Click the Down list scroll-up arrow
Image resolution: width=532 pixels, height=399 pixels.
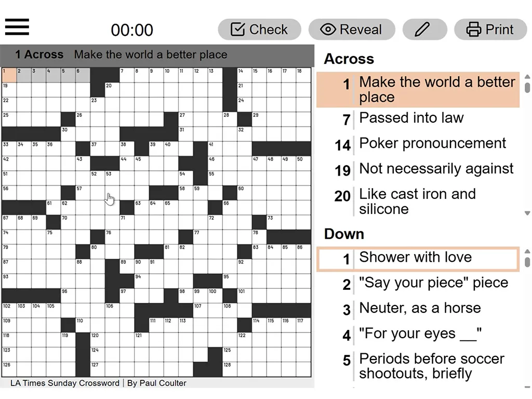527,251
